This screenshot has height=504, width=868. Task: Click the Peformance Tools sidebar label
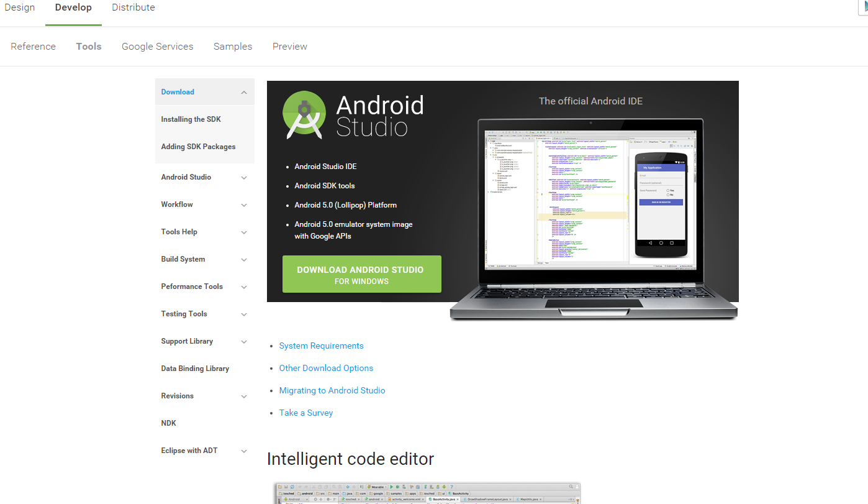(x=192, y=286)
